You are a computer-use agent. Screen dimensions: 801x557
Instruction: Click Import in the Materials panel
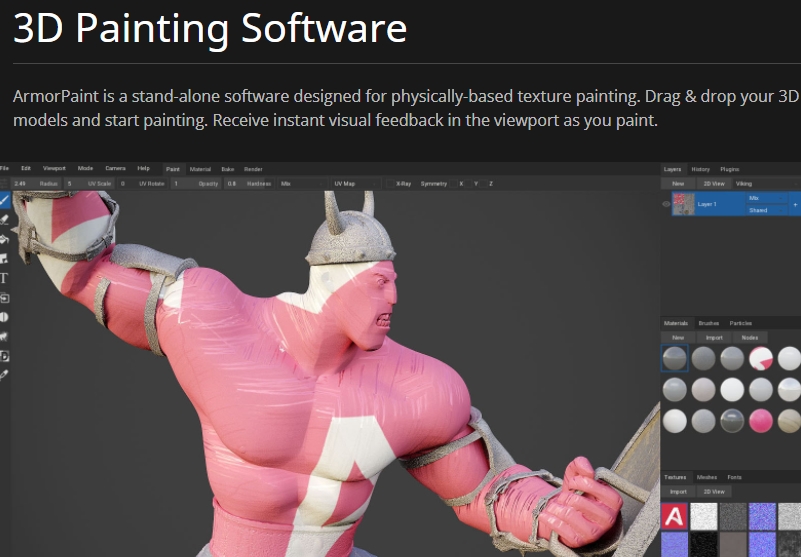[x=714, y=337]
